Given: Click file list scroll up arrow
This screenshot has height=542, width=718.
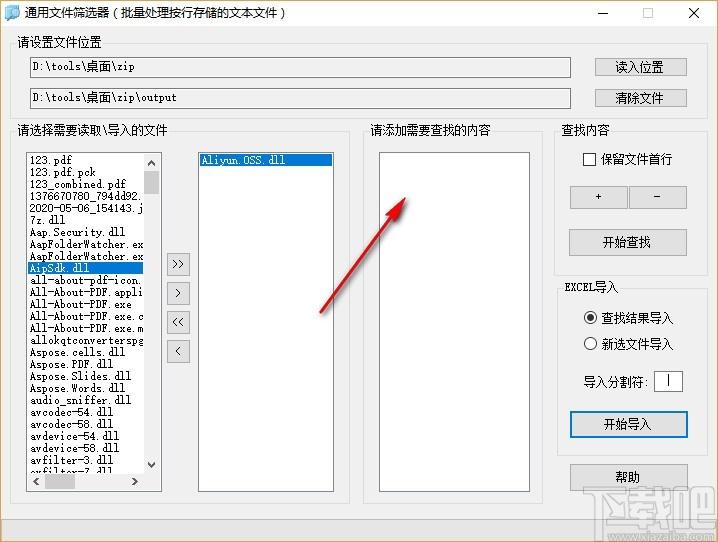Looking at the screenshot, I should pos(152,163).
